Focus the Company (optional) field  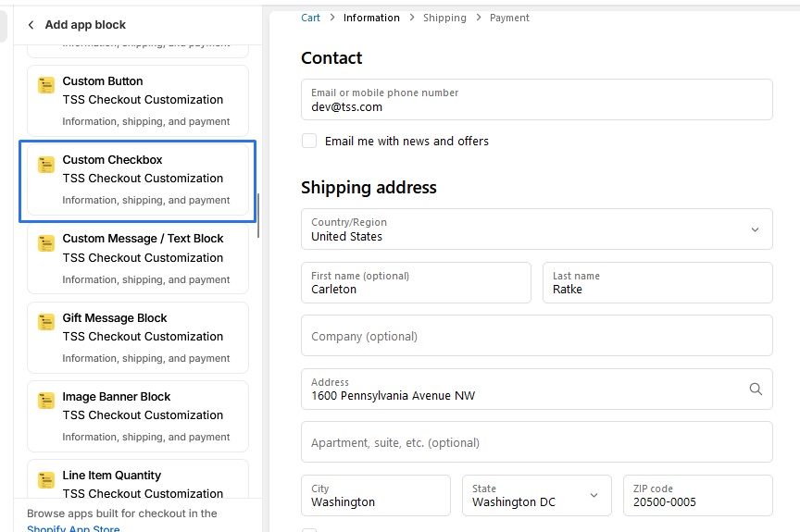pyautogui.click(x=536, y=336)
